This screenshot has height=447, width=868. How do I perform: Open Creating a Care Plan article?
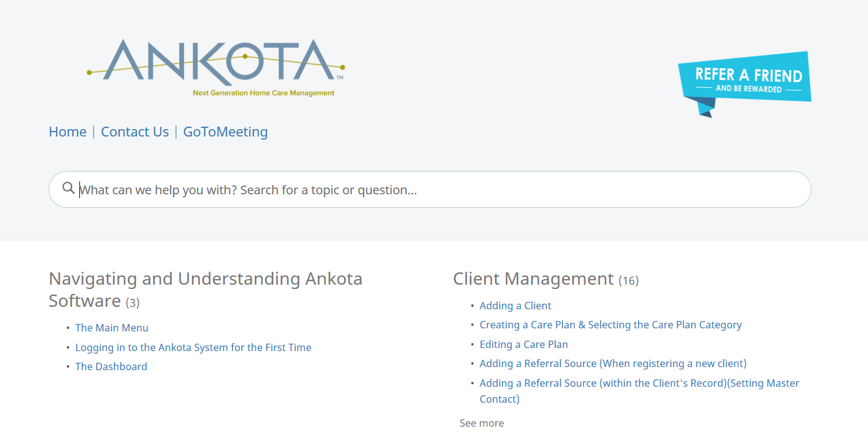pos(611,325)
